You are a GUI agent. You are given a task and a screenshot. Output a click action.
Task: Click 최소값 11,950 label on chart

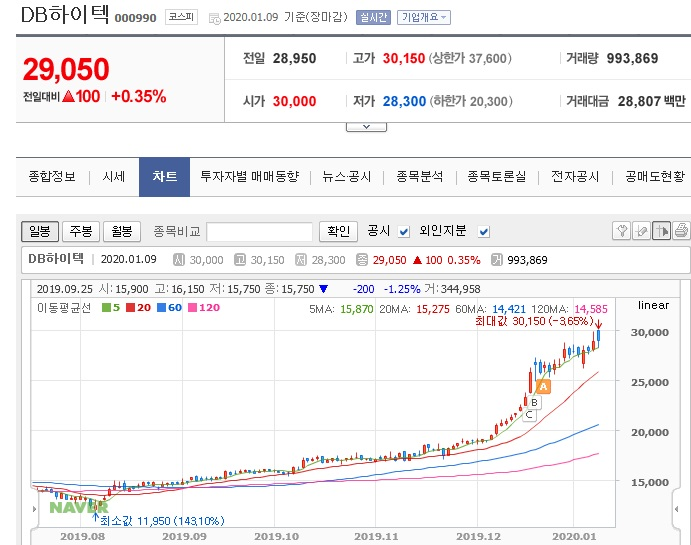(162, 521)
